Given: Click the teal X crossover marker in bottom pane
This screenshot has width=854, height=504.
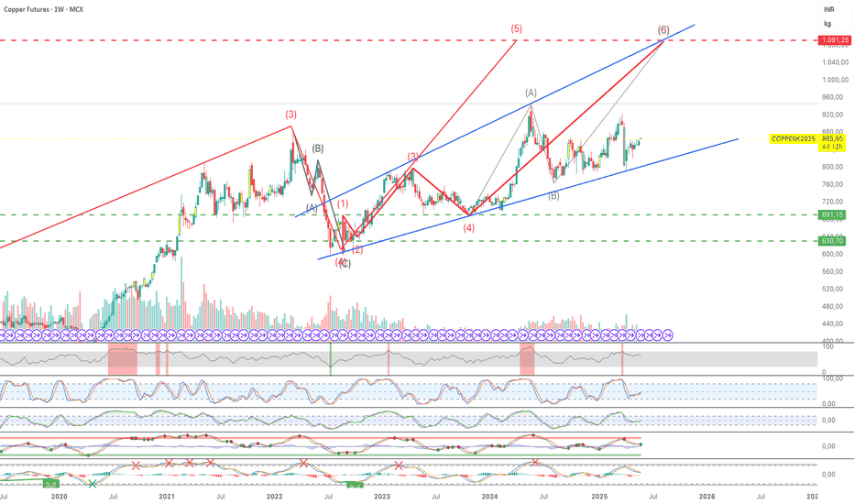Looking at the screenshot, I should tap(92, 483).
